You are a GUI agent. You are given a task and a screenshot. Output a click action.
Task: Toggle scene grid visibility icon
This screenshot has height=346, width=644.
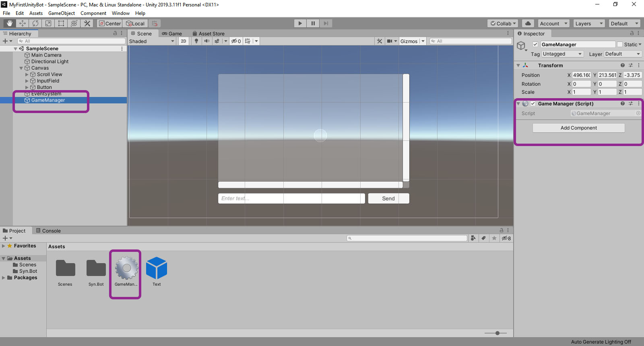click(x=248, y=41)
